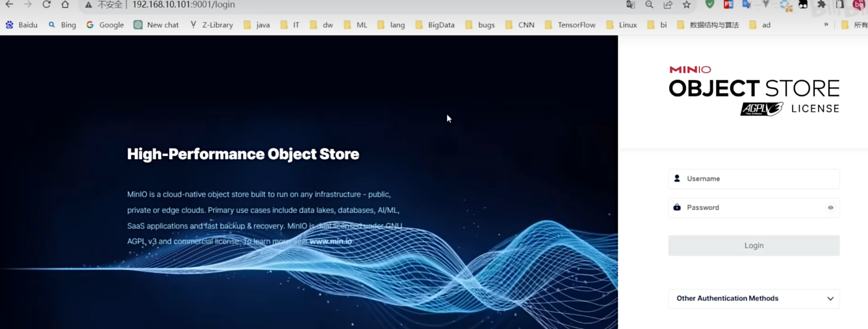
Task: Reload the page with the refresh icon
Action: pos(46,5)
